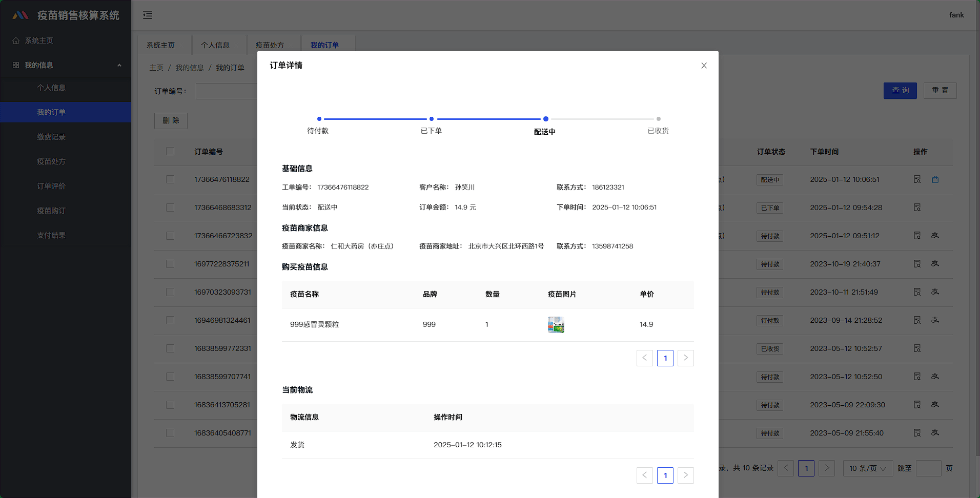The width and height of the screenshot is (980, 498).
Task: Click the view details icon for order 17366476118822
Action: point(917,179)
